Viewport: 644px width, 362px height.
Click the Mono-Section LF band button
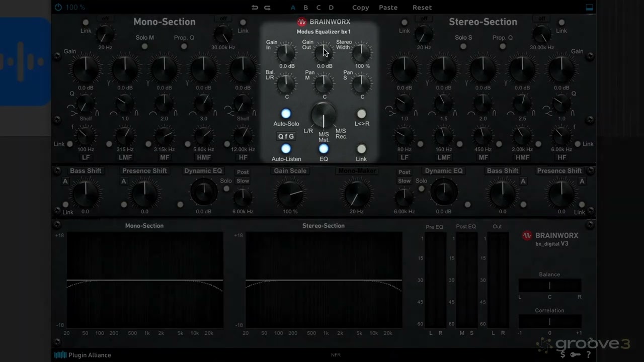point(86,157)
